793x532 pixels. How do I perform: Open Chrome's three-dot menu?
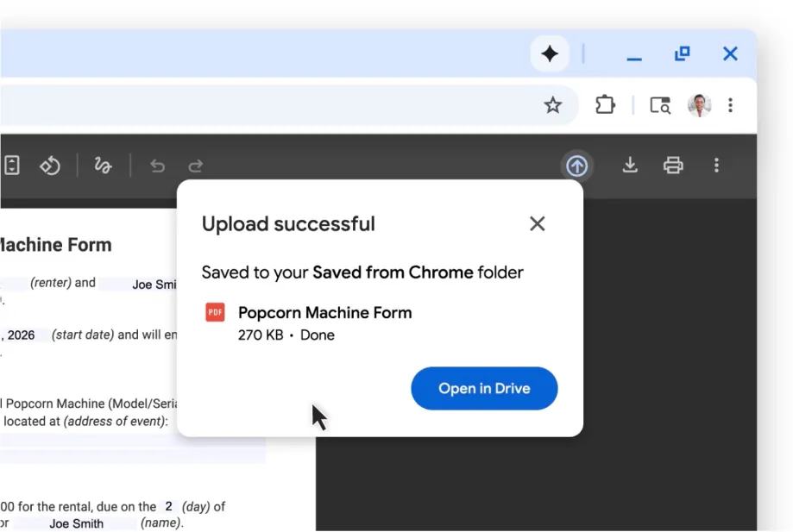pyautogui.click(x=730, y=105)
